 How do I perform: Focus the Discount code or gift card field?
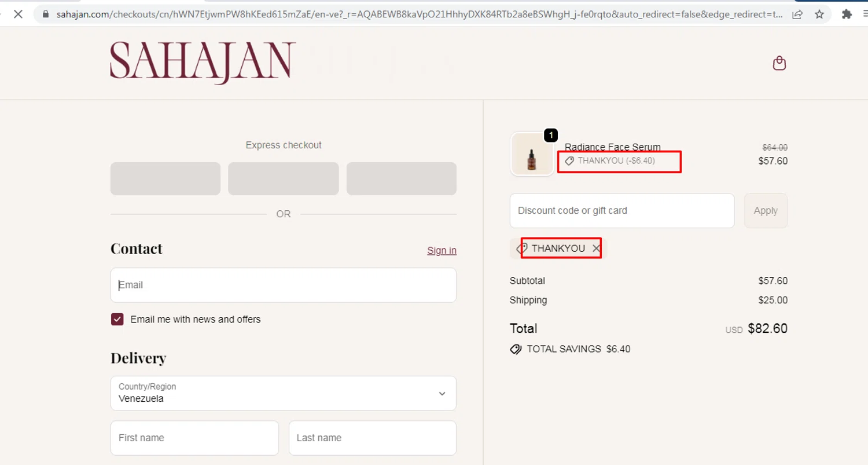[622, 211]
